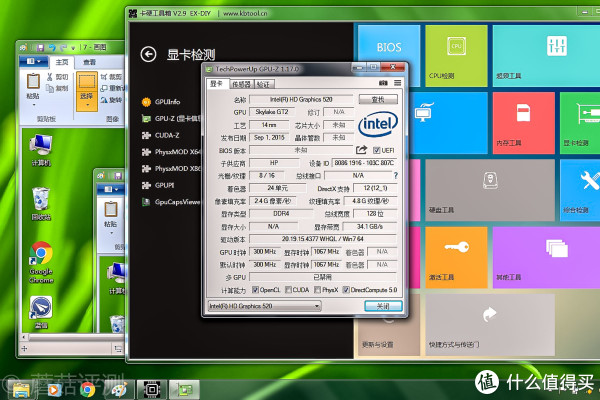The image size is (600, 400).
Task: Click the horizontal scrollbar in the Paint window
Action: 73,338
